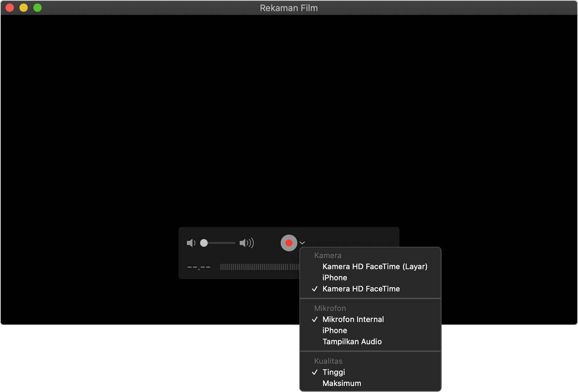This screenshot has height=392, width=578.
Task: Toggle the options chevron beside record button
Action: (x=302, y=243)
